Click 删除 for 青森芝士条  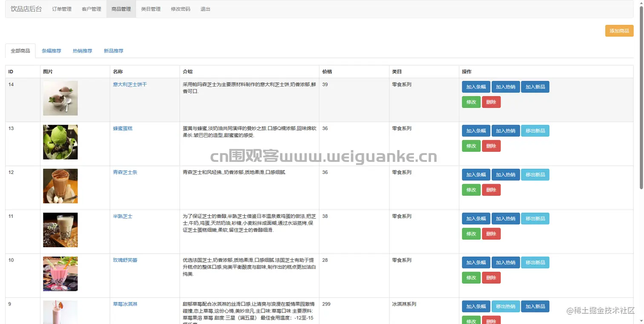(x=491, y=190)
